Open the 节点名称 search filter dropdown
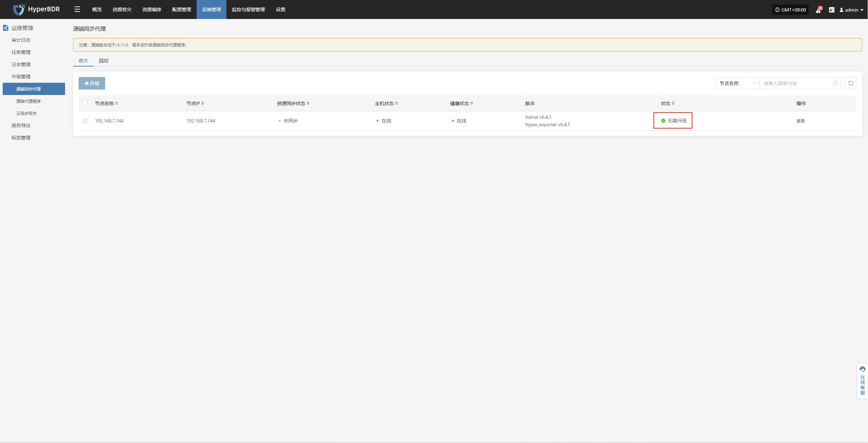This screenshot has width=868, height=443. pyautogui.click(x=738, y=83)
